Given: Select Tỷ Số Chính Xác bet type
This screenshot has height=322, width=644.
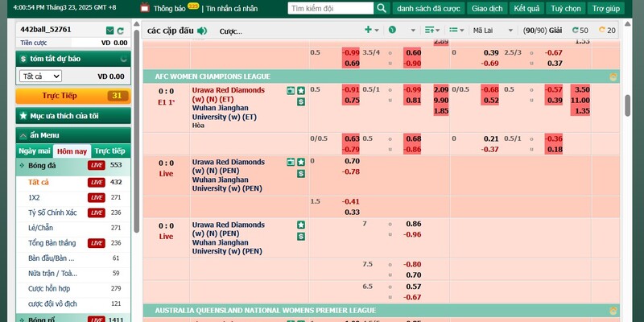Looking at the screenshot, I should (52, 213).
